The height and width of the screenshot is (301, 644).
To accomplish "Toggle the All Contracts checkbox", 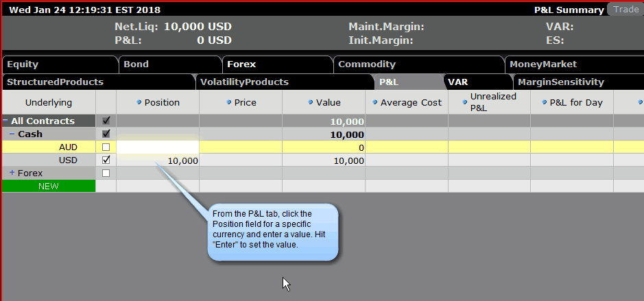I will point(106,121).
